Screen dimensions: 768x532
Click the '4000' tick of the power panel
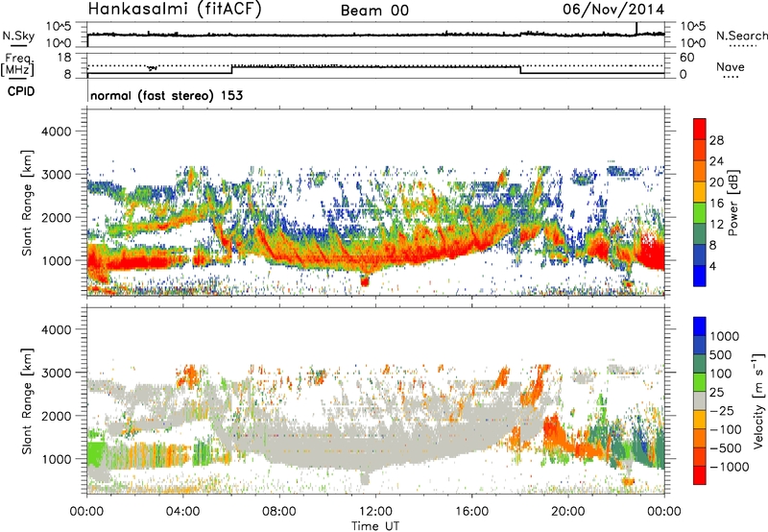pyautogui.click(x=56, y=132)
